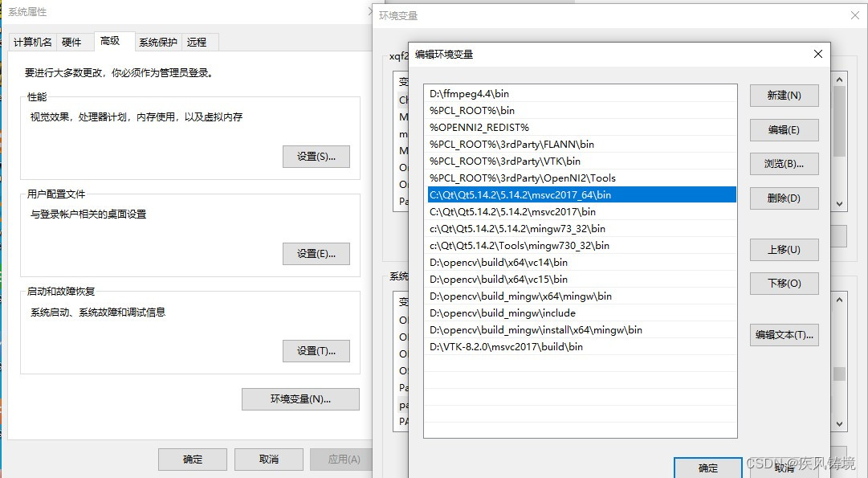The width and height of the screenshot is (868, 478).
Task: Click 浏览 to browse for a folder
Action: tap(784, 164)
